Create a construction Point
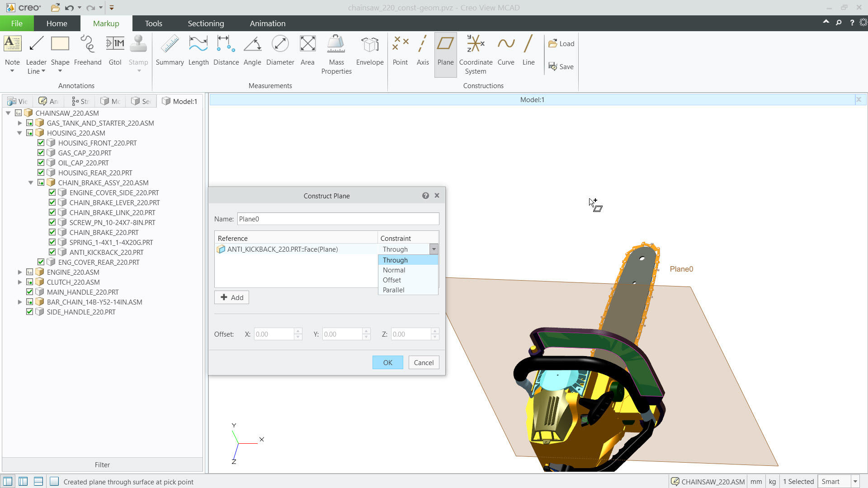 (400, 51)
